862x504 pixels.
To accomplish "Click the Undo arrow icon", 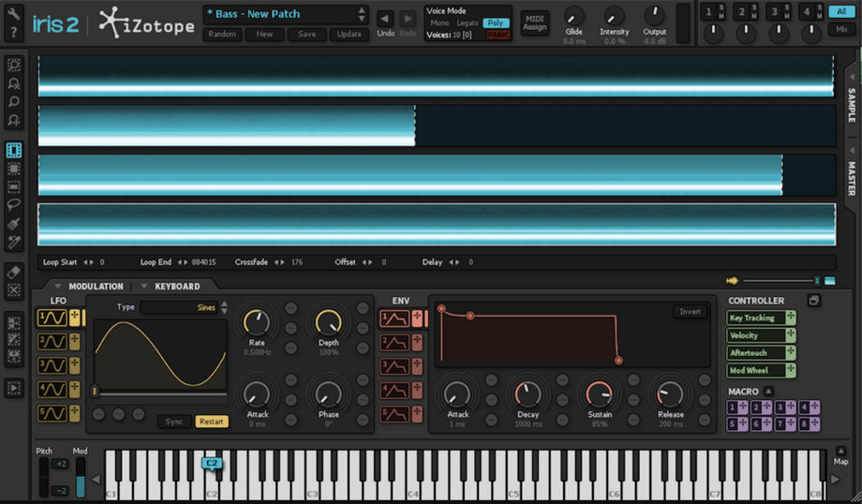I will 385,19.
